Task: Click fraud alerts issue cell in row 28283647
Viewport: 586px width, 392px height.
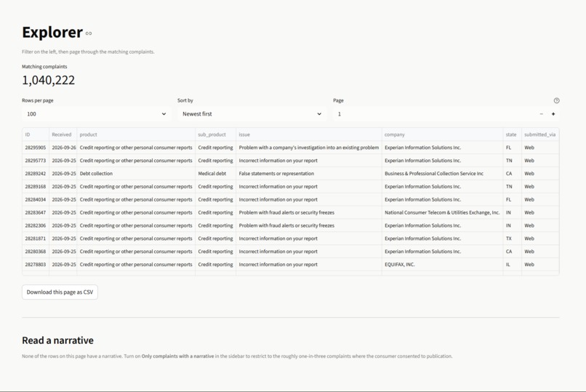Action: 309,212
